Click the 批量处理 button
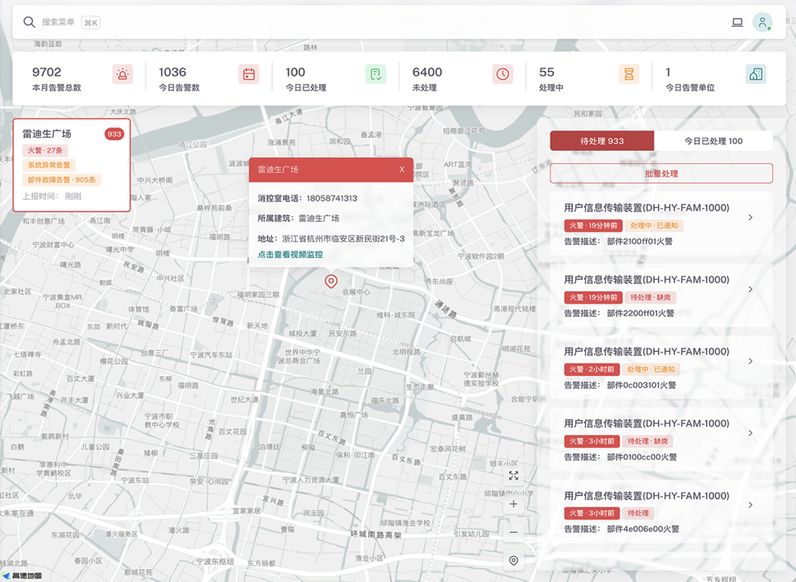796x582 pixels. [x=661, y=173]
